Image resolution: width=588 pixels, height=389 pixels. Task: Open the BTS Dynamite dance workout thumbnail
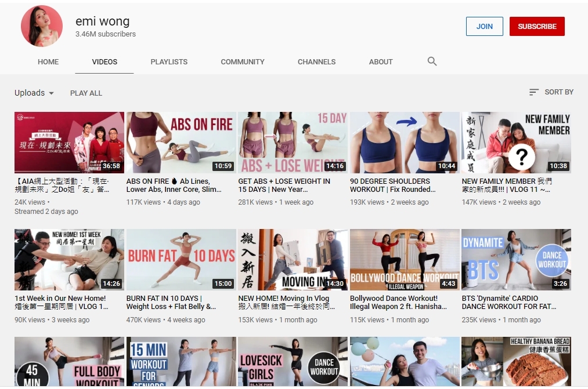[516, 260]
